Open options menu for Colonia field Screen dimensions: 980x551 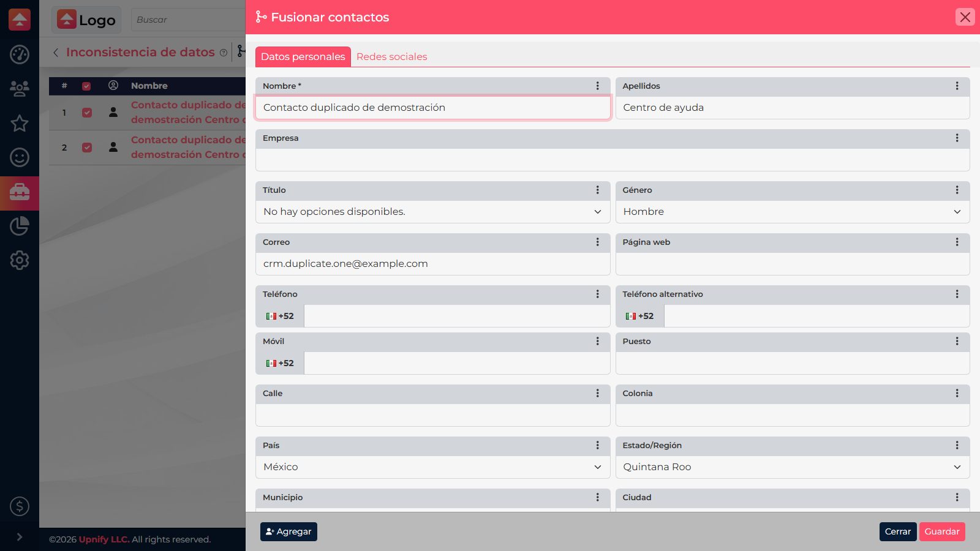(957, 393)
